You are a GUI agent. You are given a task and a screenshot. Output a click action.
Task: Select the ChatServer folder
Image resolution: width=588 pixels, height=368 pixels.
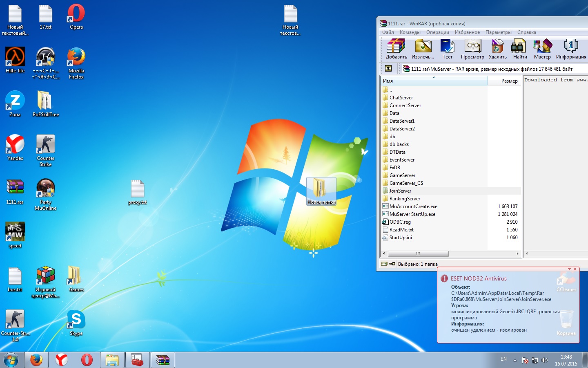pos(401,98)
